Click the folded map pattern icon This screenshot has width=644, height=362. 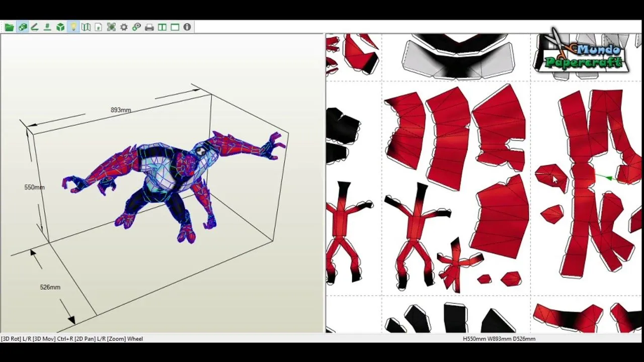[86, 27]
